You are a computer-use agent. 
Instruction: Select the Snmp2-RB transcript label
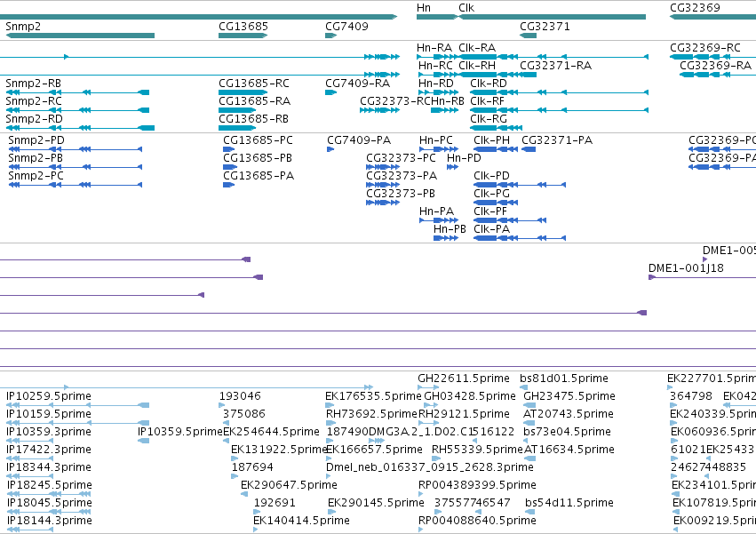tap(33, 84)
